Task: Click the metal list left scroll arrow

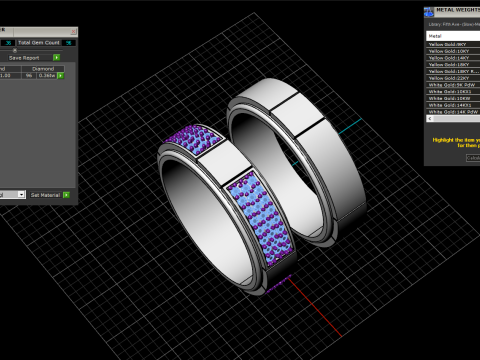Action: click(x=430, y=119)
